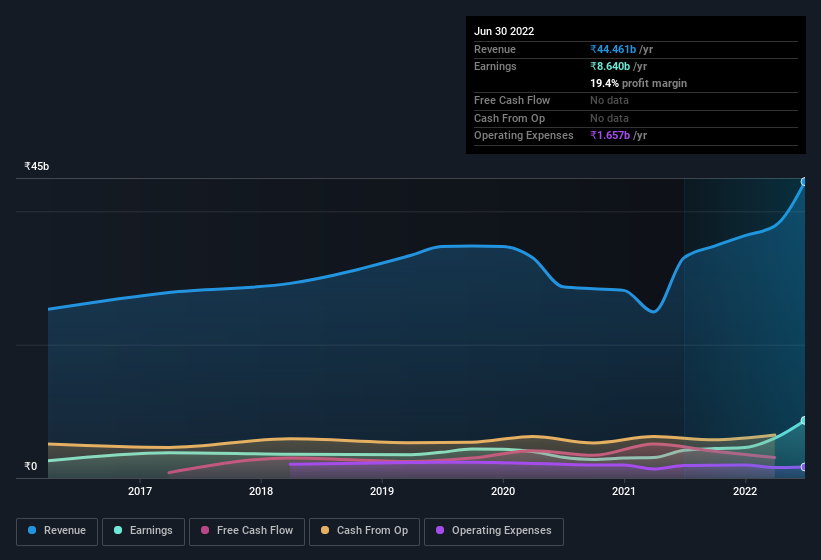This screenshot has height=560, width=821.
Task: Toggle Free Cash Flow legend item
Action: (247, 531)
